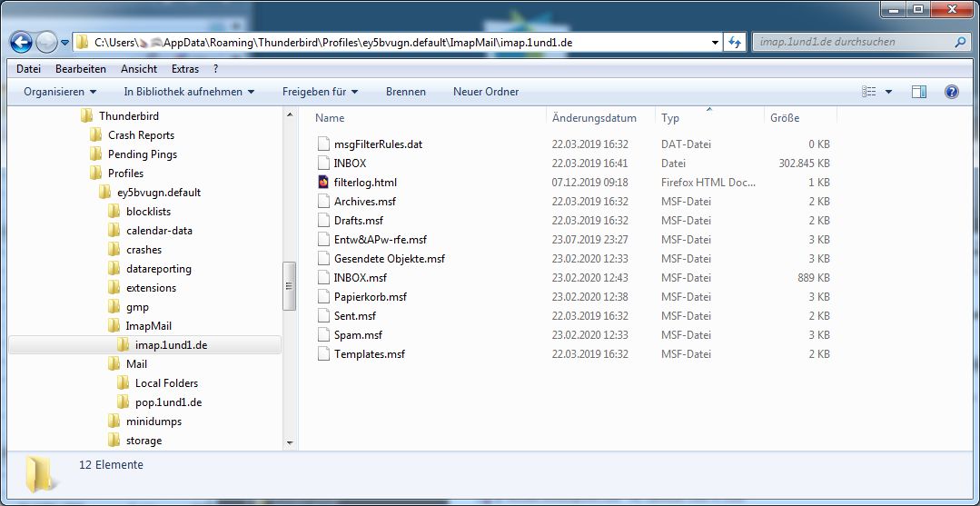The height and width of the screenshot is (506, 980).
Task: Click the Back navigation arrow button
Action: 21,42
